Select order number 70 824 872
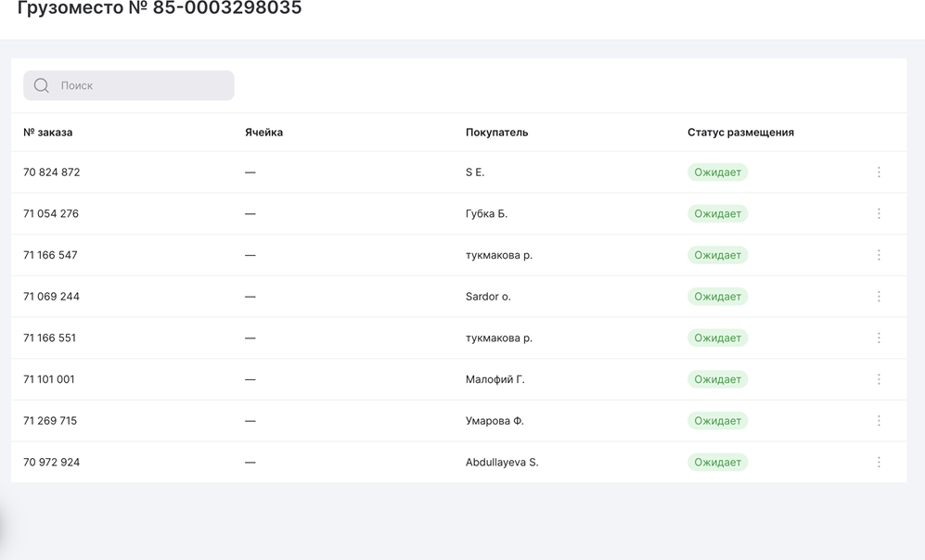The height and width of the screenshot is (560, 925). click(x=52, y=172)
